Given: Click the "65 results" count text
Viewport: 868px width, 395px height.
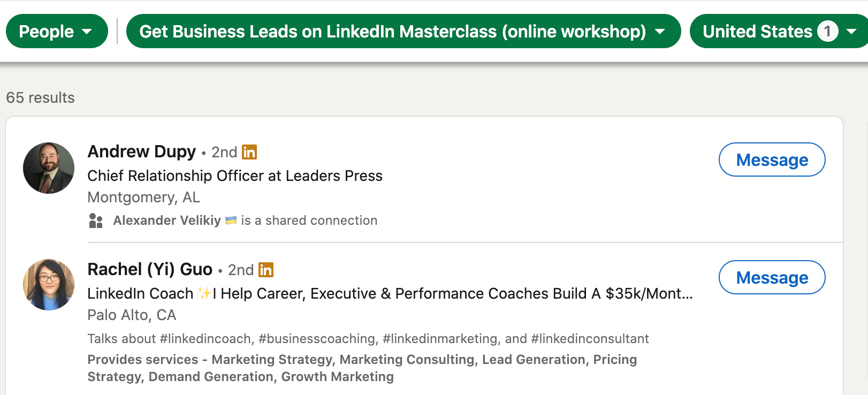Looking at the screenshot, I should (x=41, y=97).
